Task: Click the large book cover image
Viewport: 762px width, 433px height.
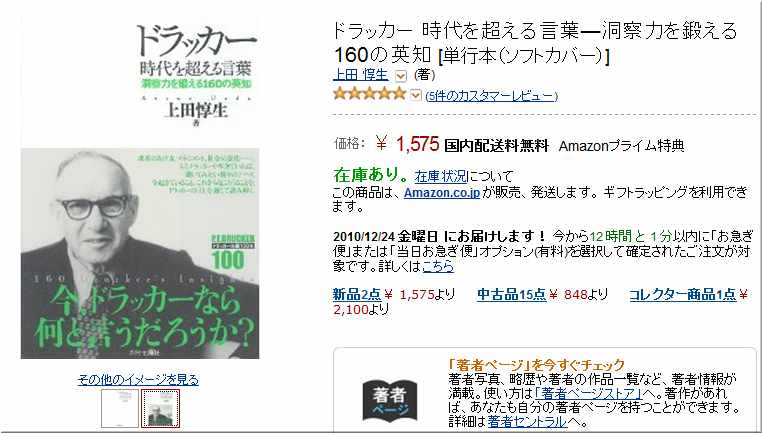Action: pos(140,190)
